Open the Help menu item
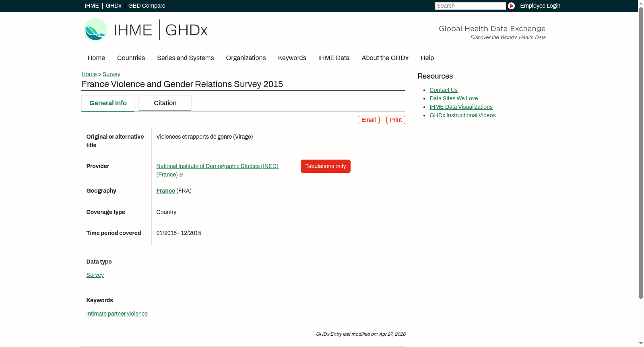 pos(427,58)
